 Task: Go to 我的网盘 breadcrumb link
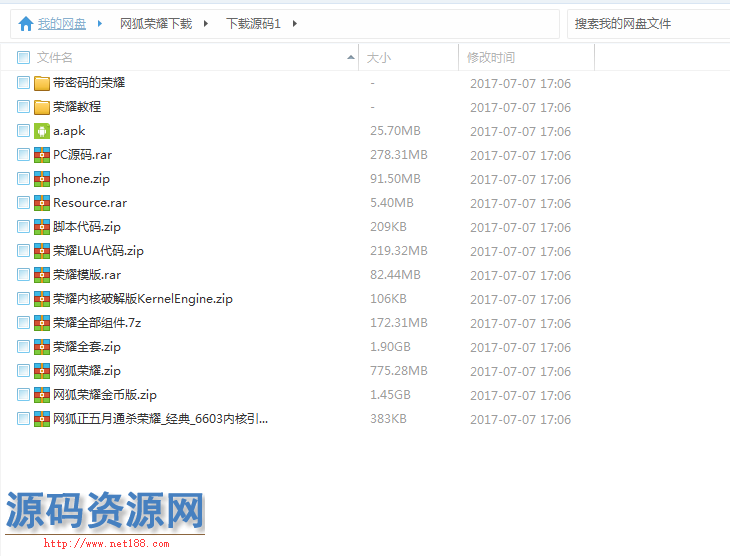tap(62, 23)
